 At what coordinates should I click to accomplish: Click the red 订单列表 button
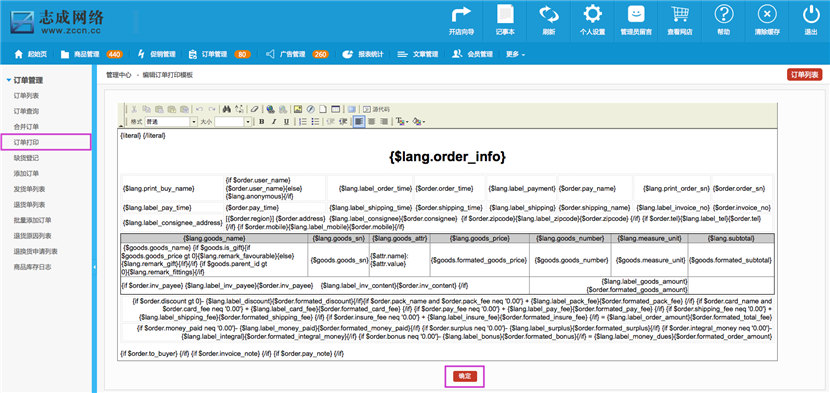coord(805,75)
